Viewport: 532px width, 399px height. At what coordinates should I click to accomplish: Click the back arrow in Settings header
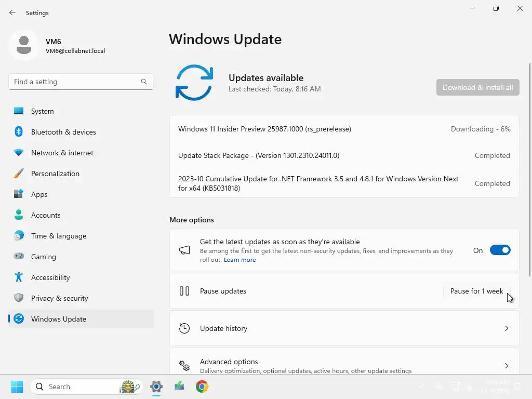[x=12, y=12]
